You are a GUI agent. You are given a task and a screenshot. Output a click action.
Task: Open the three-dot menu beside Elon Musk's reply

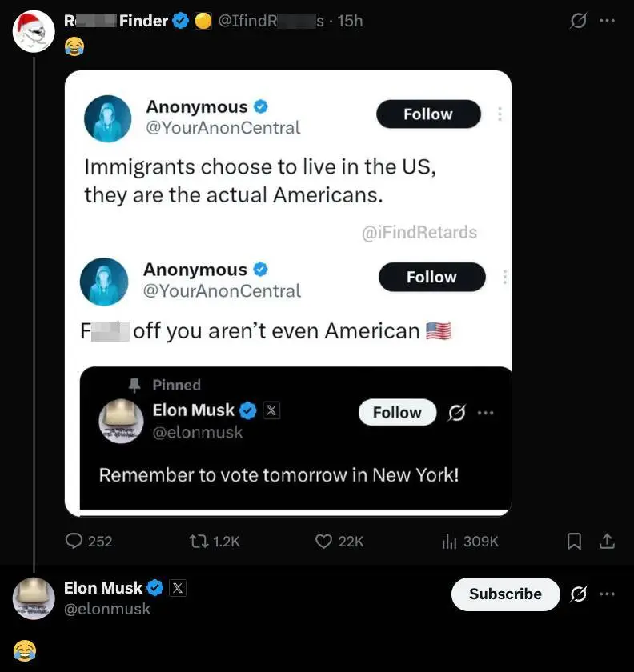[607, 594]
